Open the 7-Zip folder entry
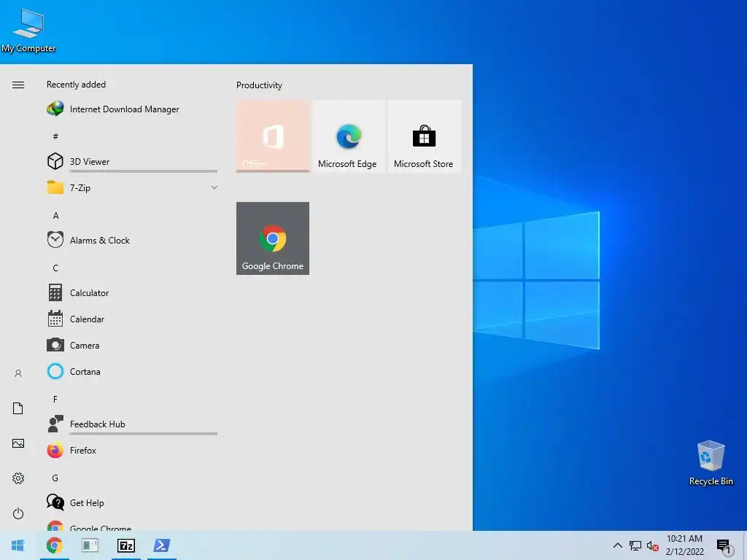747x560 pixels. pyautogui.click(x=132, y=187)
